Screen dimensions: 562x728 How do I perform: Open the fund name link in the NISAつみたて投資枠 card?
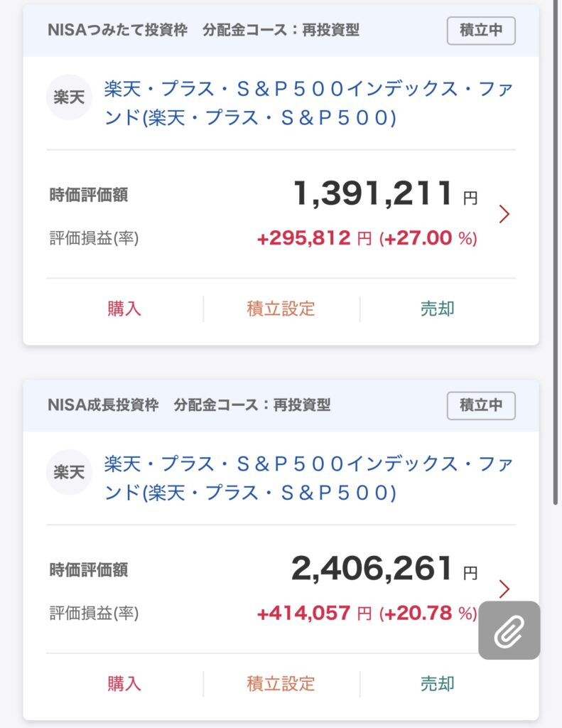[308, 104]
